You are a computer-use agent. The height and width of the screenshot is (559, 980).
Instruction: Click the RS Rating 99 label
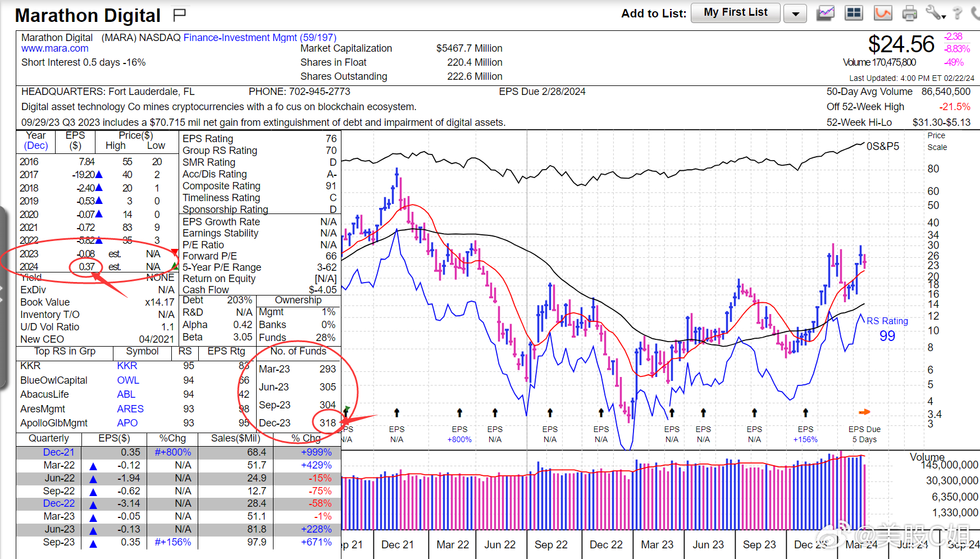click(x=887, y=329)
